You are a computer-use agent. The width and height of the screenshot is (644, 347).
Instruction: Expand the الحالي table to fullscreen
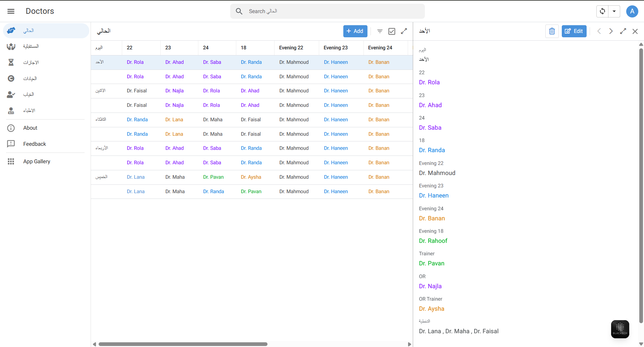(404, 31)
